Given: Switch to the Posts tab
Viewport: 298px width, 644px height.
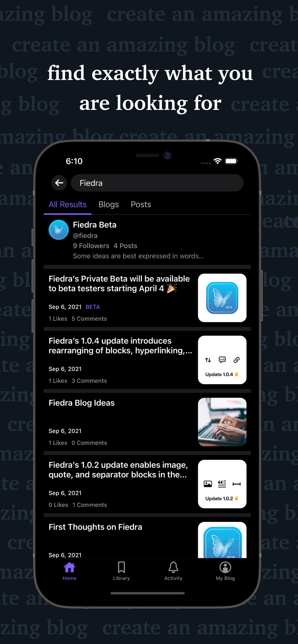Looking at the screenshot, I should (141, 204).
